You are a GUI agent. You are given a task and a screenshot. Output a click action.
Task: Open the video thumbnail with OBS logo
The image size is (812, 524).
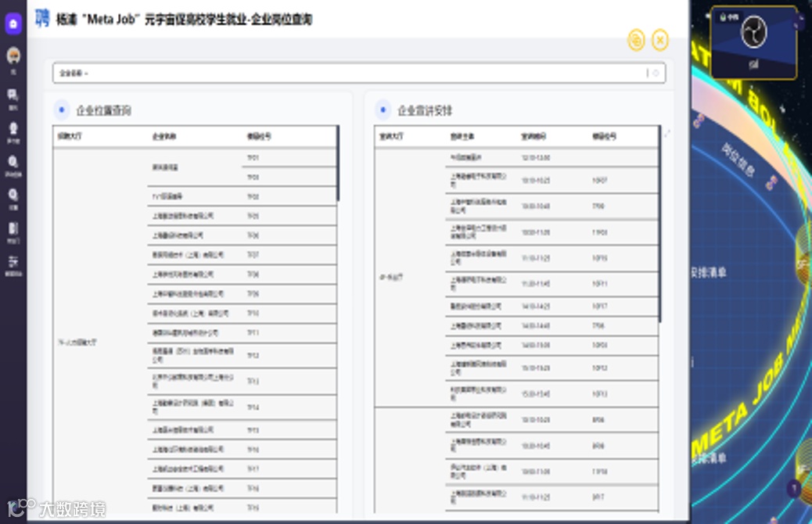[753, 42]
